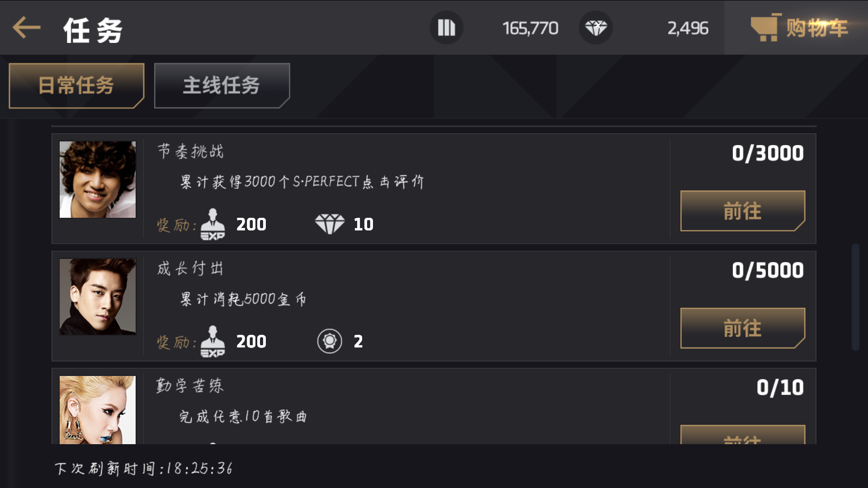Switch to 主线任务 tab
The height and width of the screenshot is (488, 868).
[x=222, y=85]
